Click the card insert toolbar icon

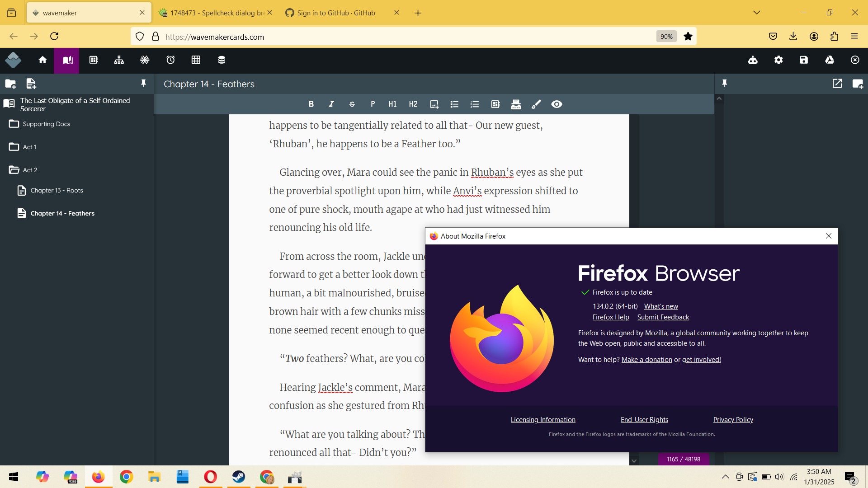click(495, 104)
